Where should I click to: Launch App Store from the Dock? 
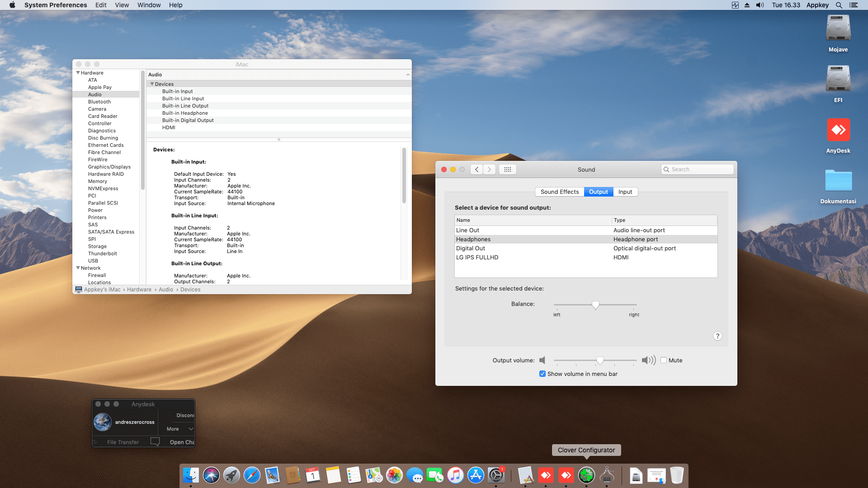(476, 475)
